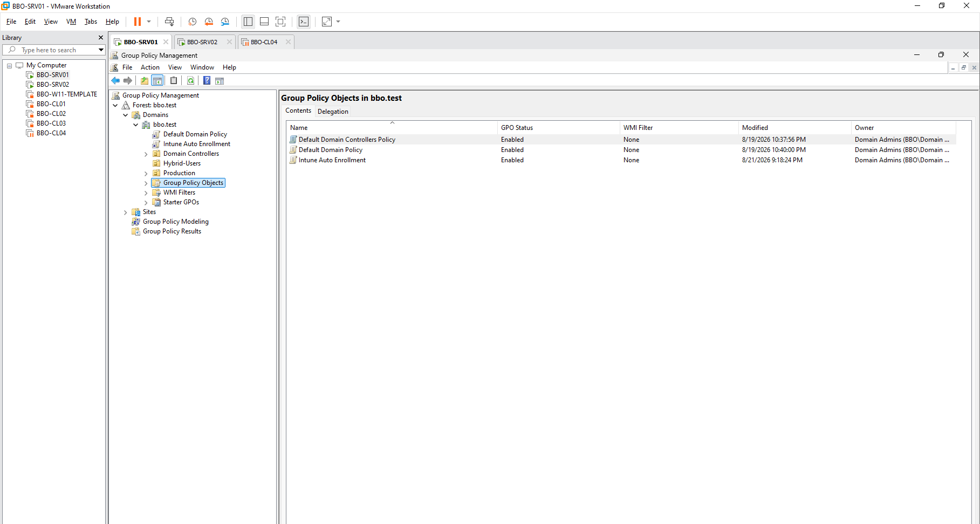Collapse the Forest: bbo.test node
This screenshot has width=980, height=524.
pos(115,106)
